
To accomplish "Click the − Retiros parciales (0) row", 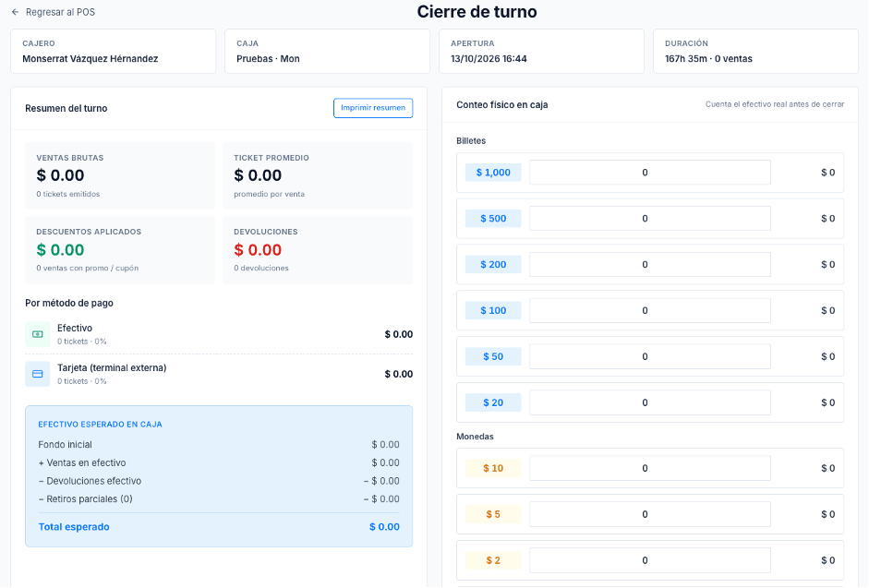I will coord(219,498).
